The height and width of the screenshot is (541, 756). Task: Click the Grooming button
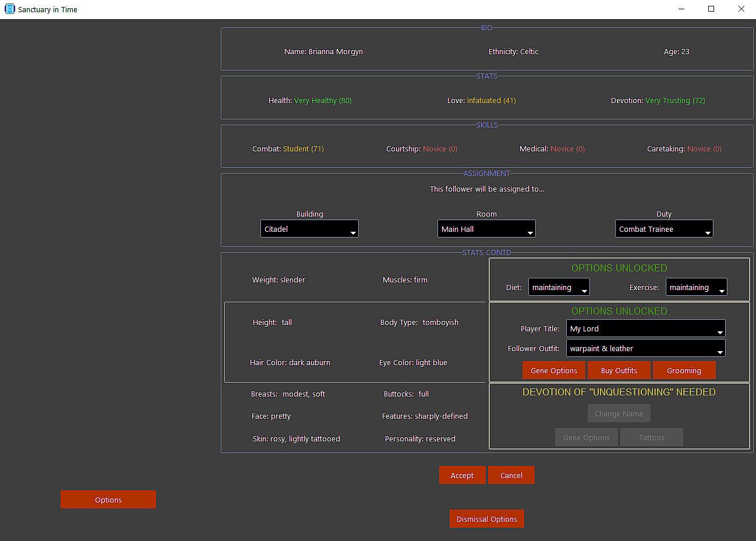pyautogui.click(x=684, y=370)
